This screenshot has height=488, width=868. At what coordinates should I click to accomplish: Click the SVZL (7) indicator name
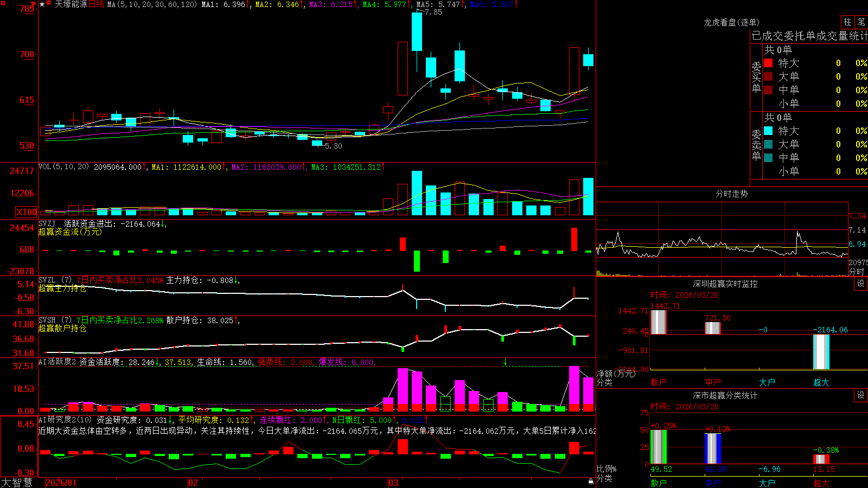[x=55, y=280]
